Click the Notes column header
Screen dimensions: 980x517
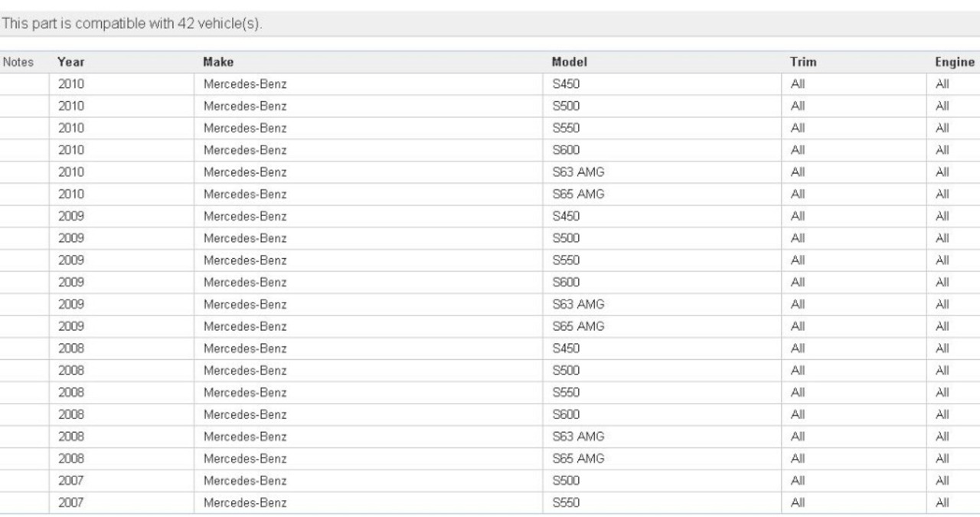coord(18,62)
